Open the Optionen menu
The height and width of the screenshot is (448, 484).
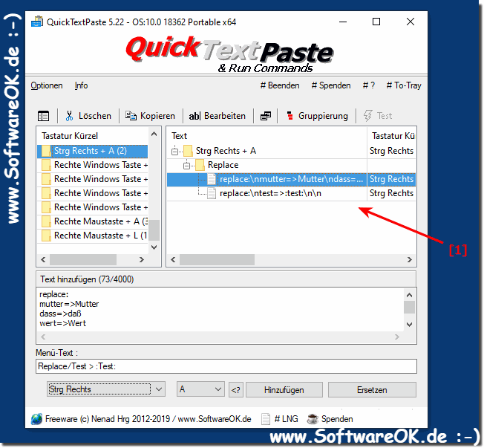47,85
